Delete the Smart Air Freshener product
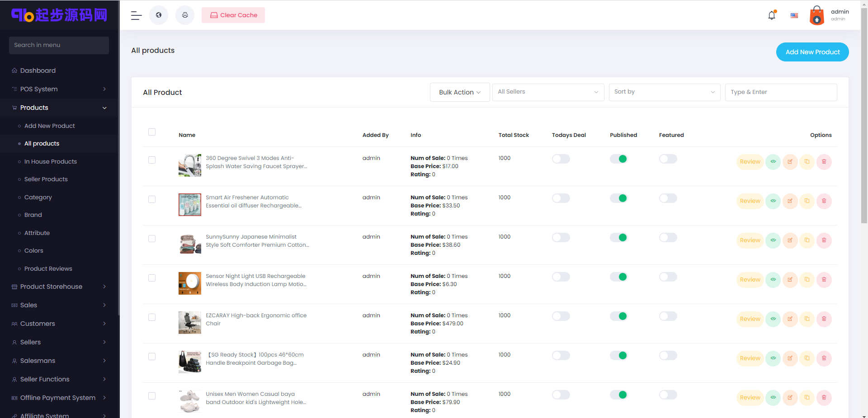Image resolution: width=868 pixels, height=418 pixels. pyautogui.click(x=824, y=201)
